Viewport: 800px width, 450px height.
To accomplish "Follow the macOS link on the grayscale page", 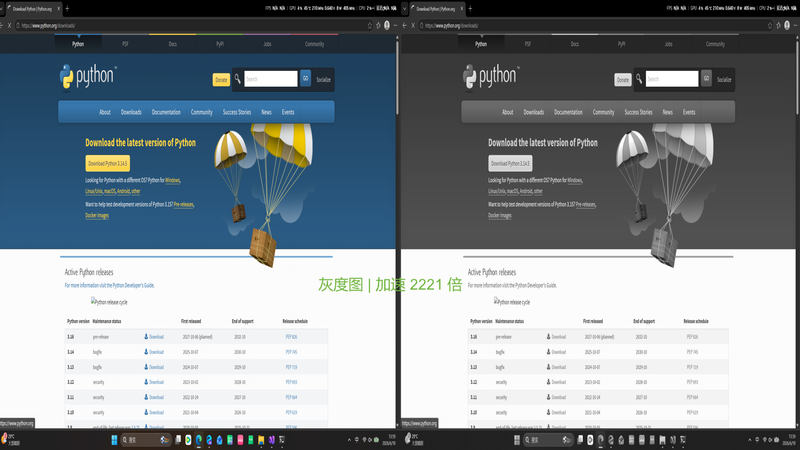I will pyautogui.click(x=512, y=191).
